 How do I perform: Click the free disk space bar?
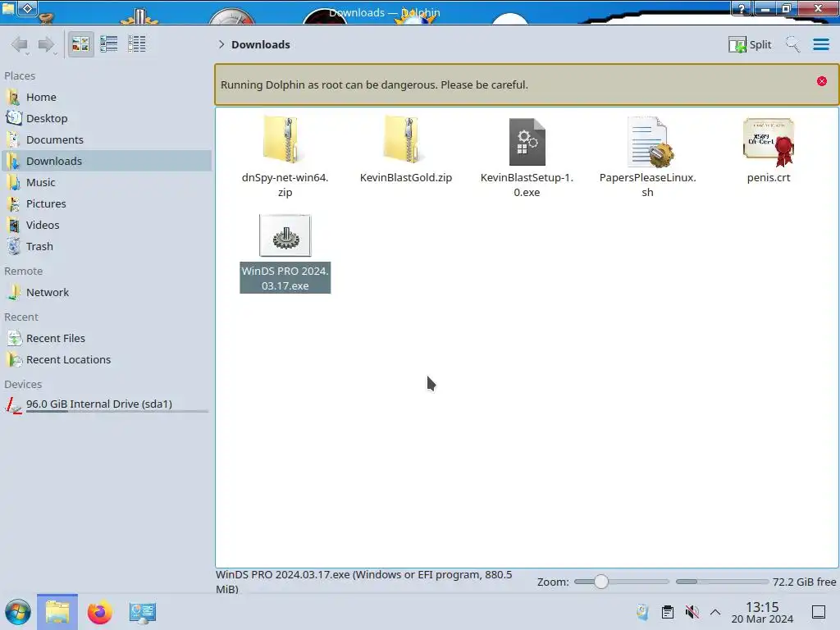tap(722, 582)
